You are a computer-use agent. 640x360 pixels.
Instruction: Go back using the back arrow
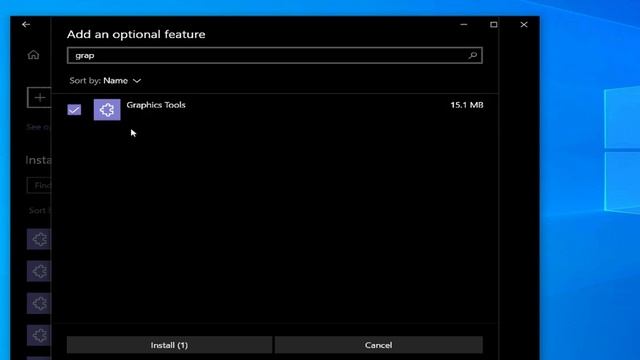pos(26,24)
